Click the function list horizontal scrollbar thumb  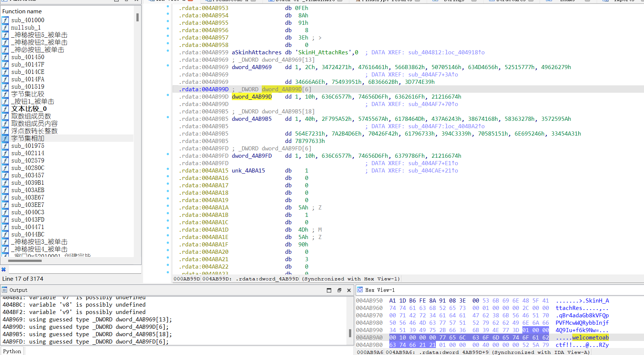pos(25,261)
